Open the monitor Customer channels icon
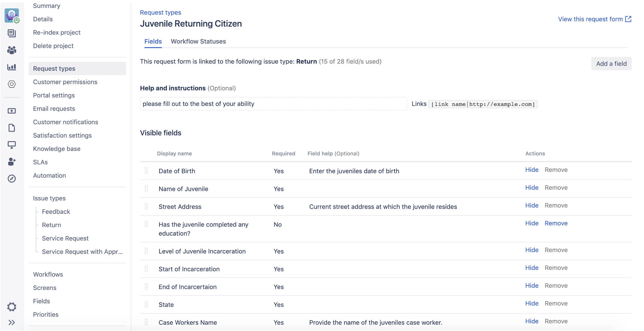This screenshot has height=331, width=644. [x=12, y=145]
